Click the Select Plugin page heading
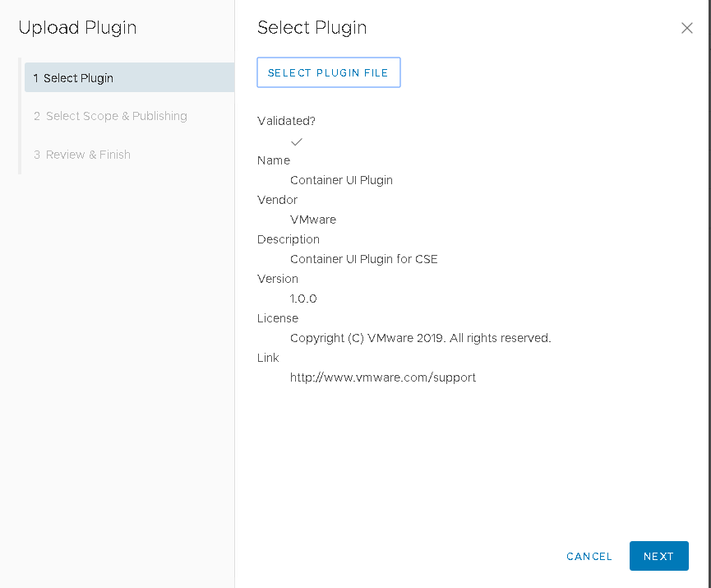This screenshot has width=711, height=588. click(x=312, y=28)
